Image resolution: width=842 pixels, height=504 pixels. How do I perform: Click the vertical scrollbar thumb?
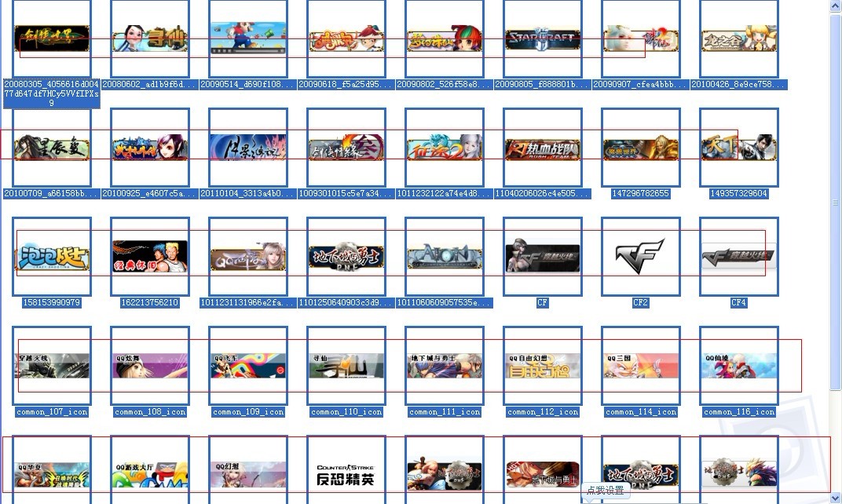(x=836, y=202)
